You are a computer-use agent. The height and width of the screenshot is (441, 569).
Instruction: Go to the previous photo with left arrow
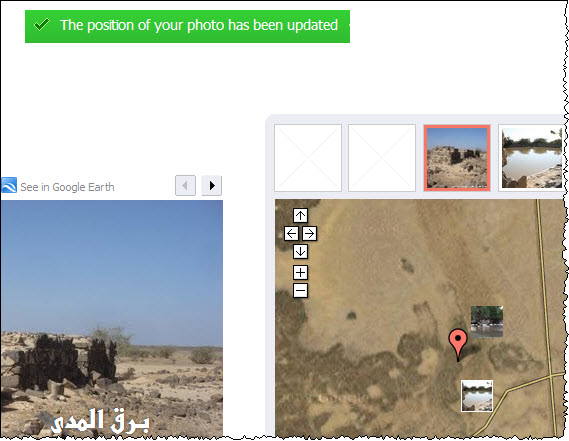(185, 185)
